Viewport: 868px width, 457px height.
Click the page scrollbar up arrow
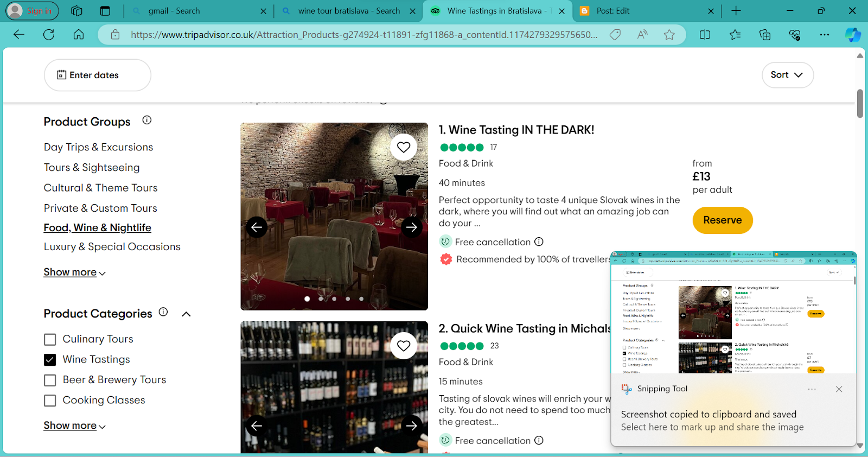point(860,55)
